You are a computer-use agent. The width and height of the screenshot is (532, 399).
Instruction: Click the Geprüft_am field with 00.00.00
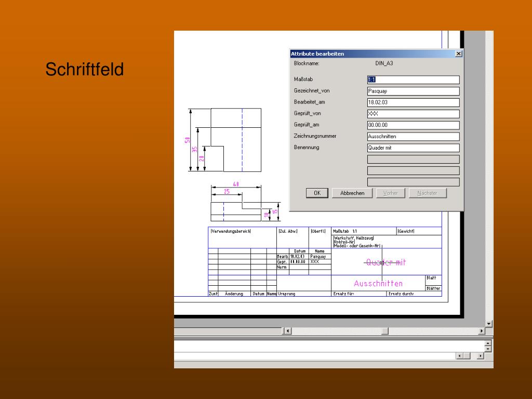(413, 125)
